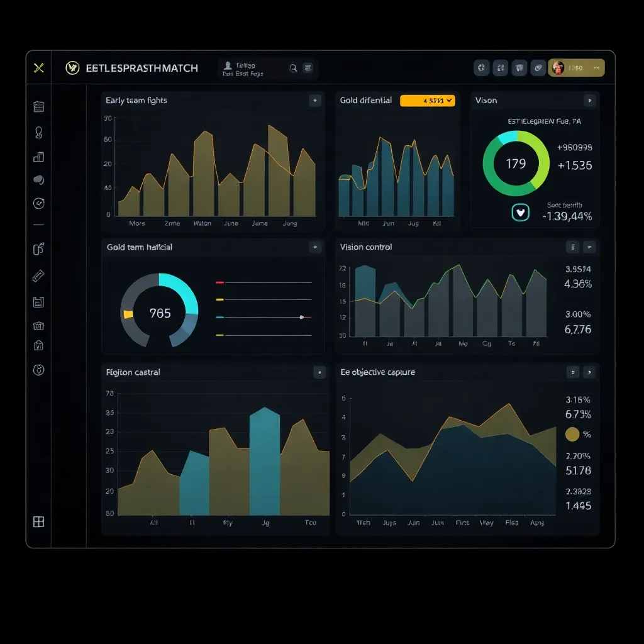Click the slider handle on teal legend line

(302, 317)
